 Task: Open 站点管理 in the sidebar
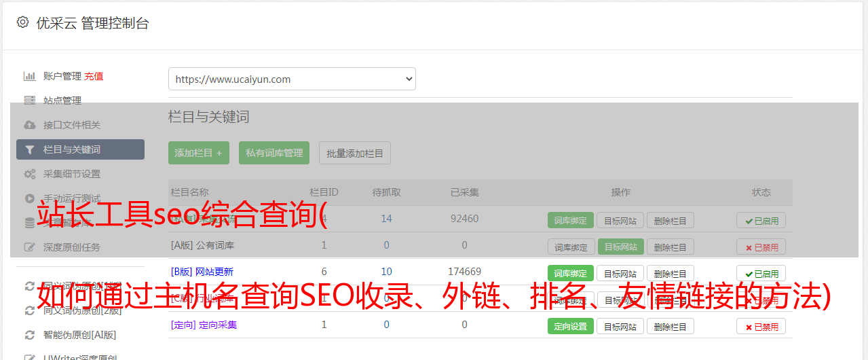click(62, 101)
